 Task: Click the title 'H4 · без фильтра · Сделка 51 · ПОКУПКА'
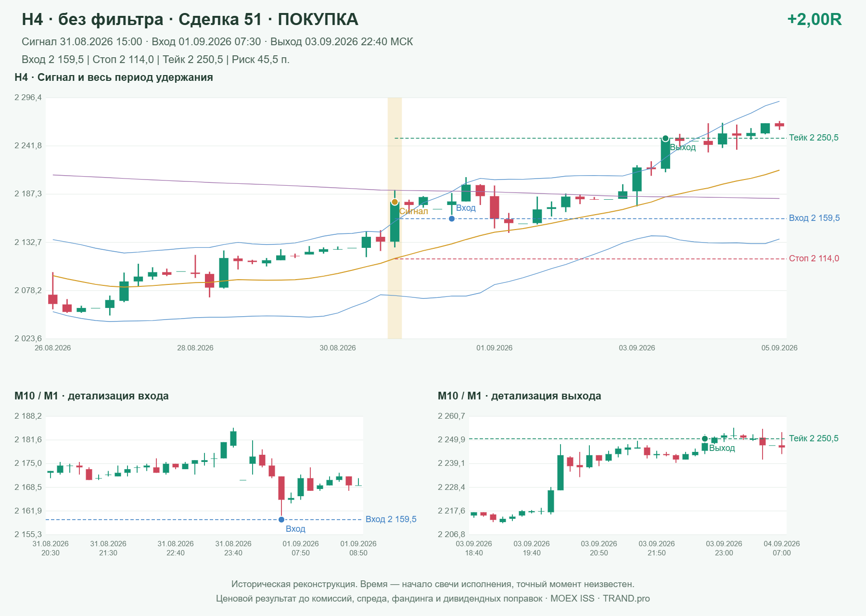coord(190,19)
